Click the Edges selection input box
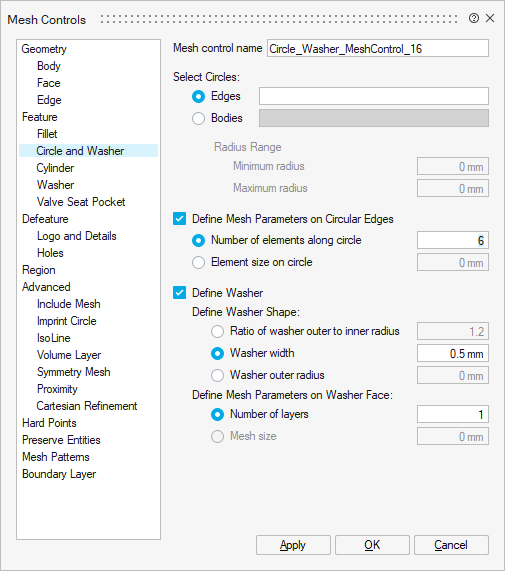 374,96
